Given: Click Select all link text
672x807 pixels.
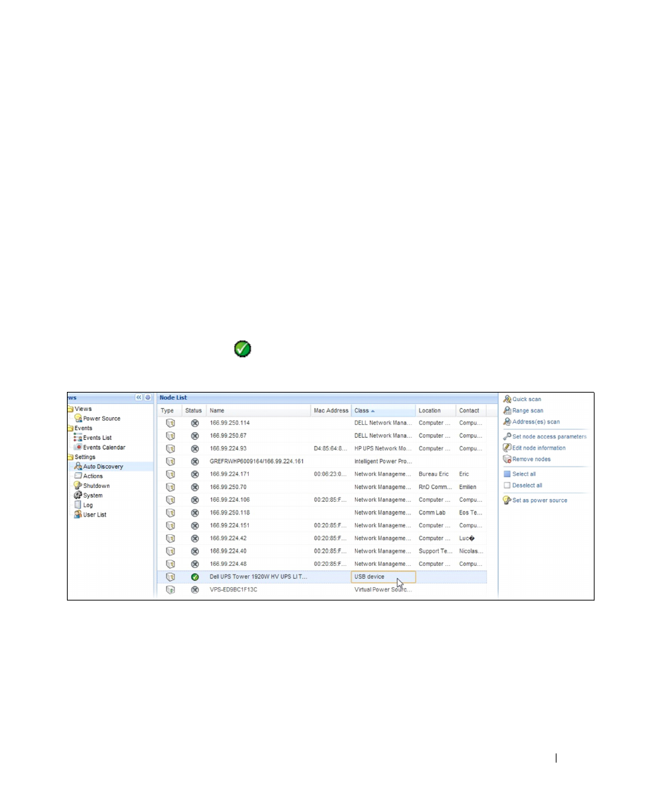Looking at the screenshot, I should click(524, 474).
